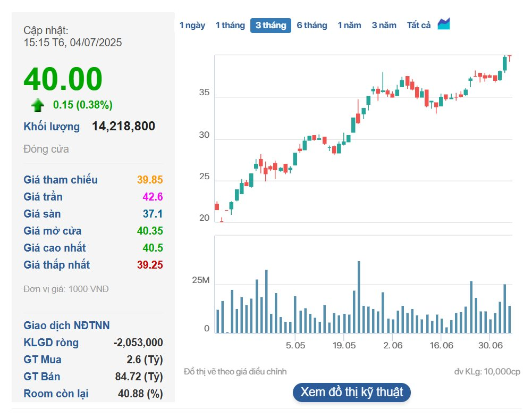
Task: Click the 30.06 date label on the axis
Action: click(489, 346)
